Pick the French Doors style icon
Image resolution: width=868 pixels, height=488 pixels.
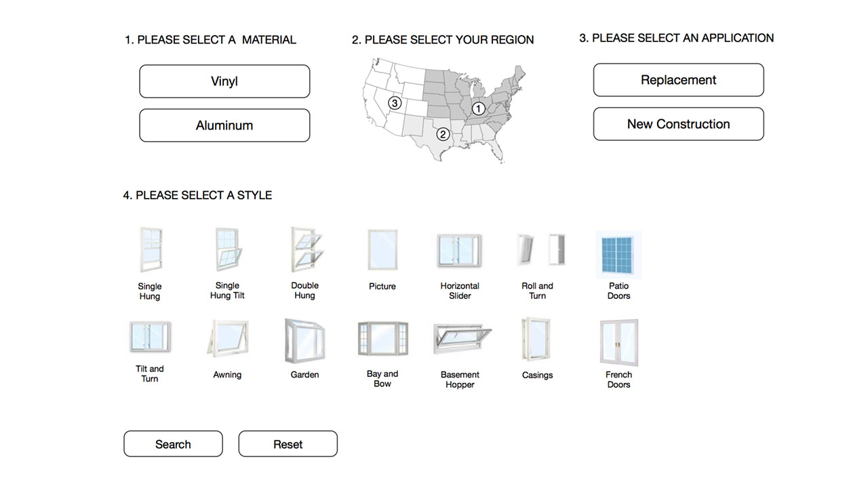[x=618, y=341]
